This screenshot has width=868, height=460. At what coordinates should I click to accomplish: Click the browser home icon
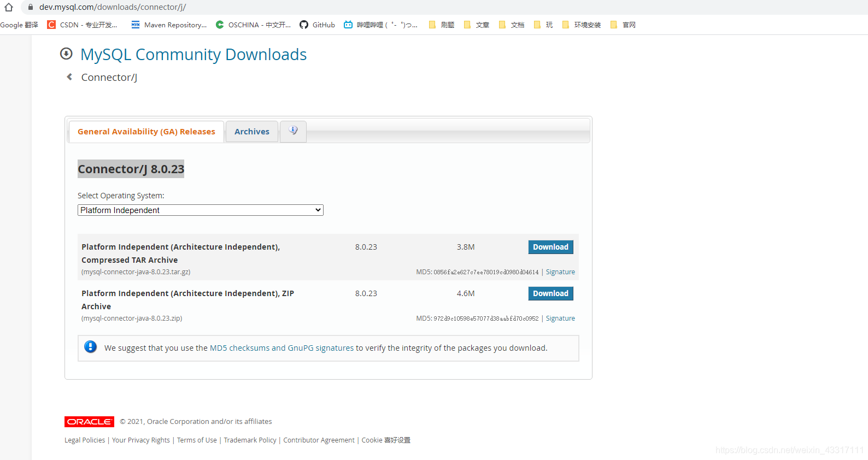coord(9,7)
